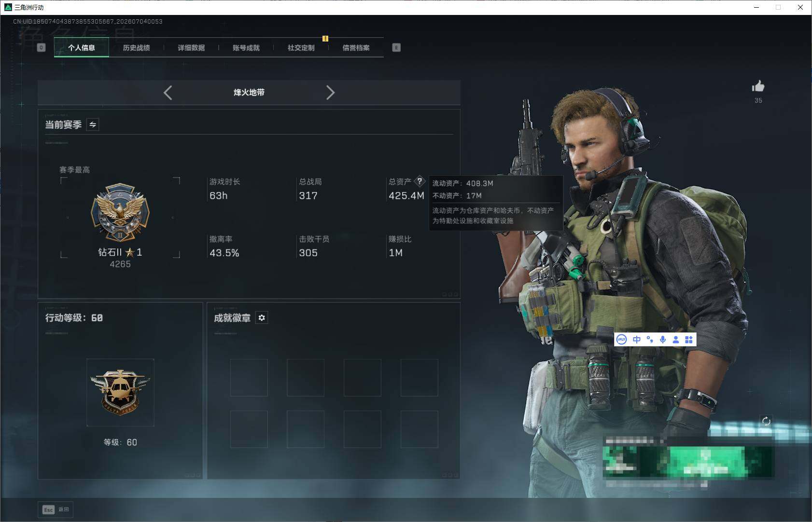This screenshot has width=812, height=522.
Task: Click the microphone voice input icon
Action: coord(663,340)
